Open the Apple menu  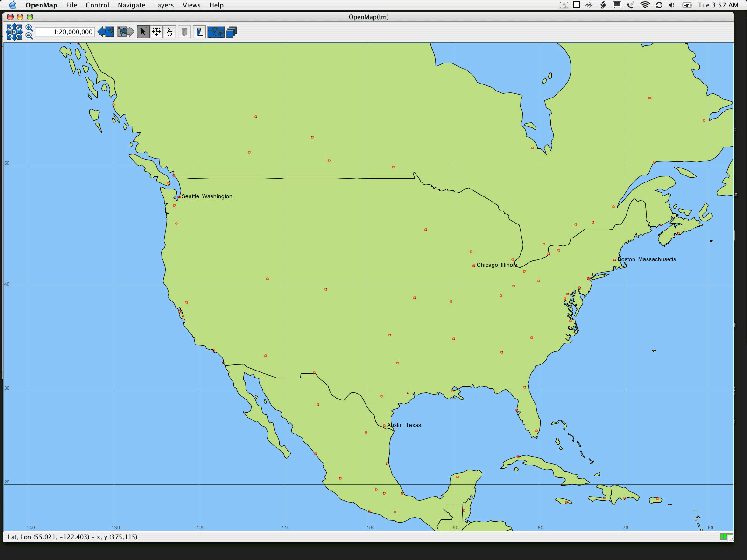click(13, 5)
